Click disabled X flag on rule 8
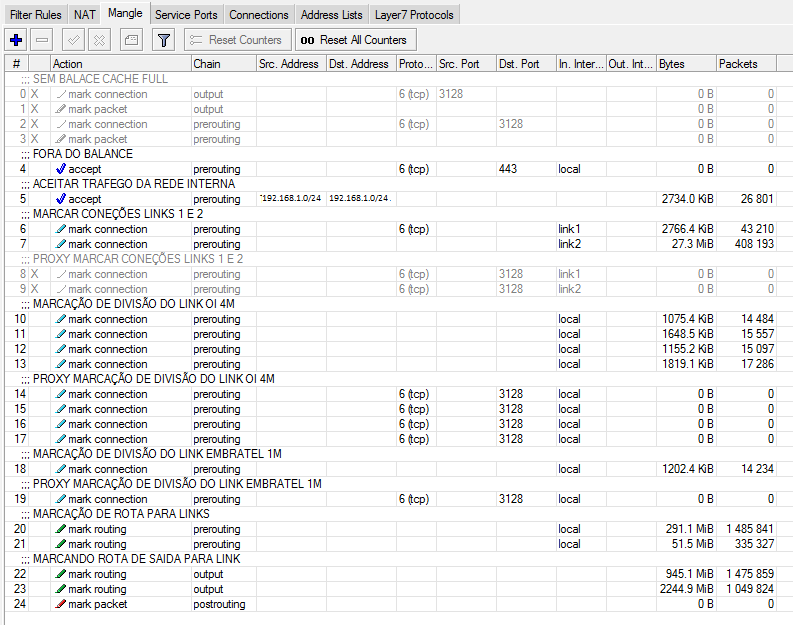The width and height of the screenshot is (793, 625). pos(34,274)
